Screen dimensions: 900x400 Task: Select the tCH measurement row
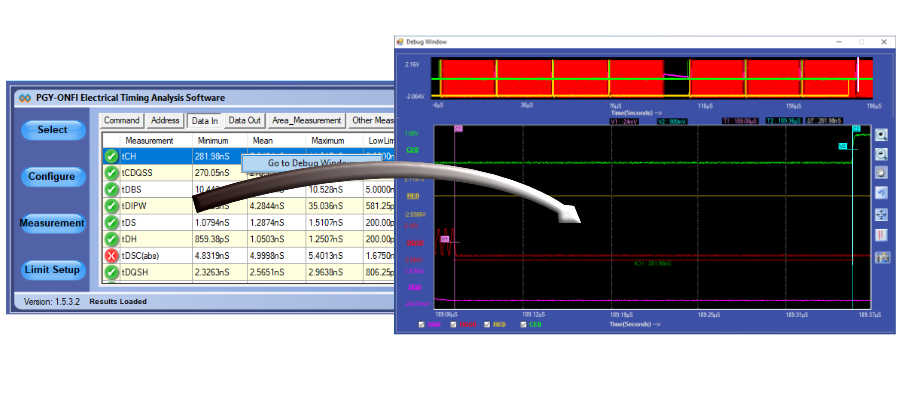click(250, 156)
